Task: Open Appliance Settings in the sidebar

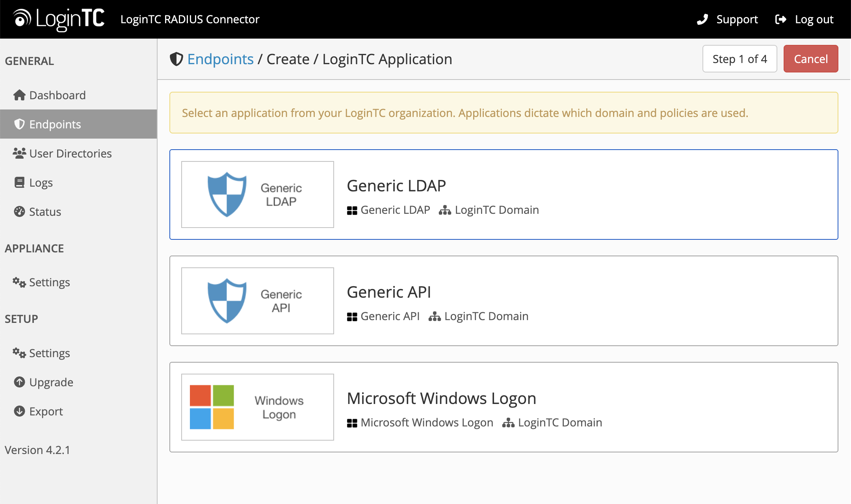Action: pyautogui.click(x=49, y=282)
